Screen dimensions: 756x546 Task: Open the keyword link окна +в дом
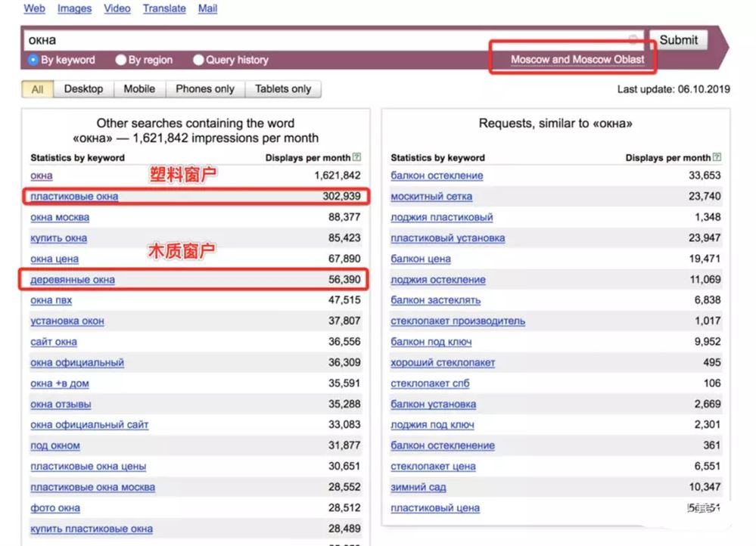click(x=60, y=383)
